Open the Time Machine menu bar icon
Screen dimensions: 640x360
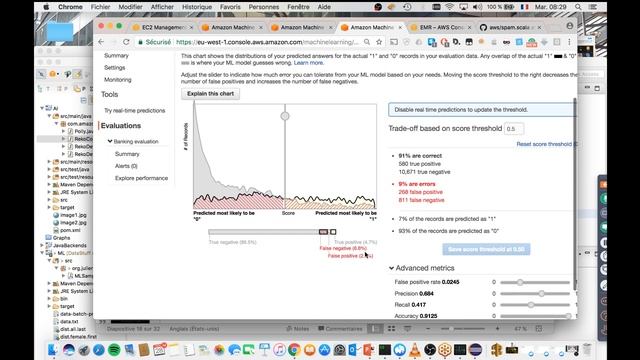(x=407, y=7)
